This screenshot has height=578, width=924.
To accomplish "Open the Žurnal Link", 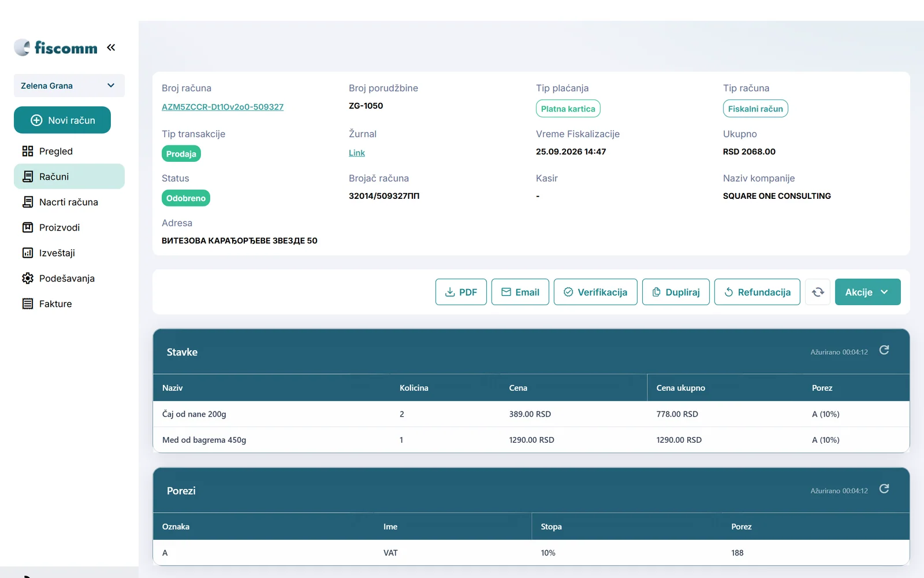I will [x=357, y=153].
